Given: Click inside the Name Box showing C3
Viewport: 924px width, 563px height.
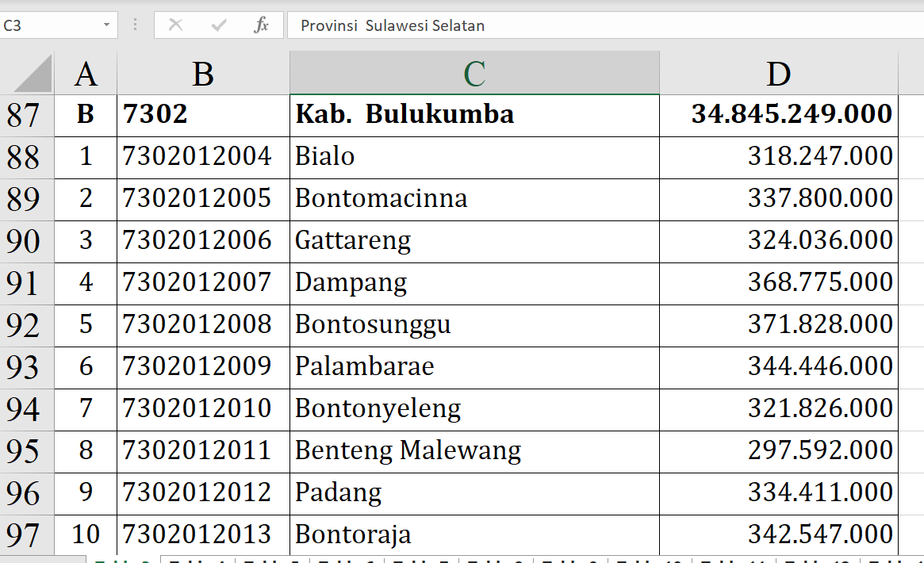Looking at the screenshot, I should [48, 25].
